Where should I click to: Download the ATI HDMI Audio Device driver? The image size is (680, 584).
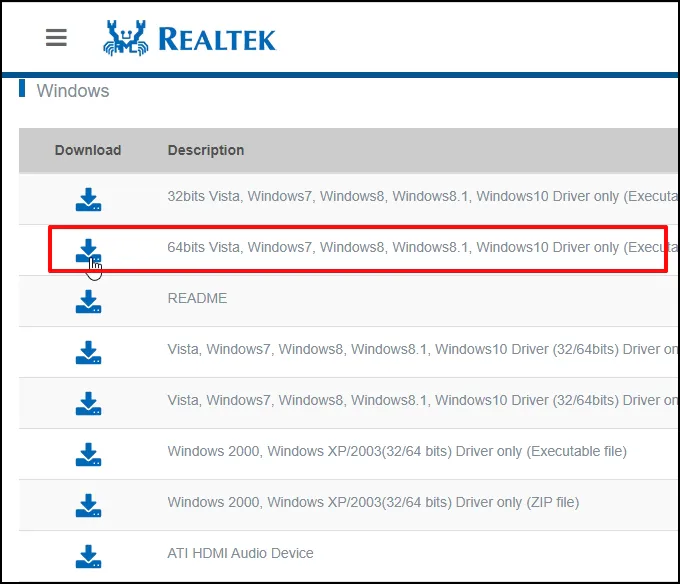pyautogui.click(x=88, y=556)
